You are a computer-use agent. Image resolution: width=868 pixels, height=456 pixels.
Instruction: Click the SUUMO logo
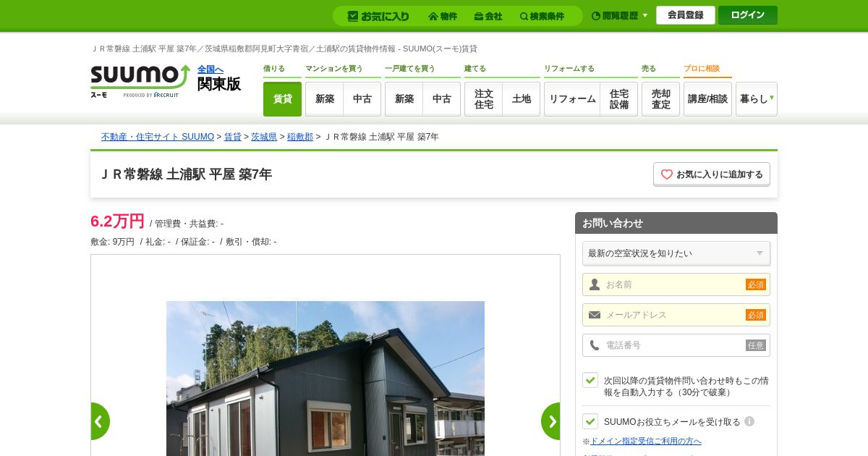tap(140, 80)
